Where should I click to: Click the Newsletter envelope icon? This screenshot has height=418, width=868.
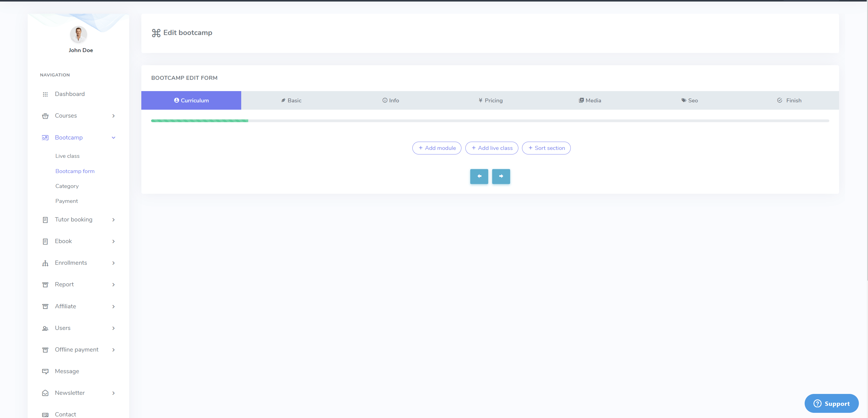(45, 393)
